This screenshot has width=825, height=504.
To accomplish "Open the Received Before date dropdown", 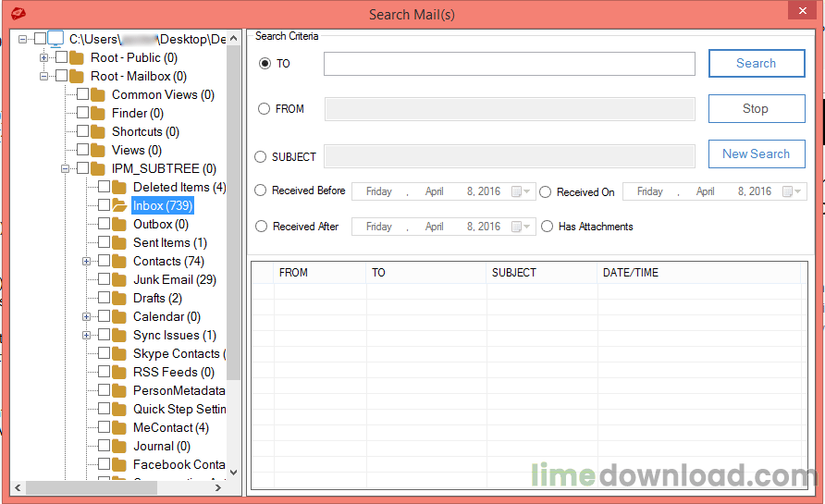I will click(527, 191).
